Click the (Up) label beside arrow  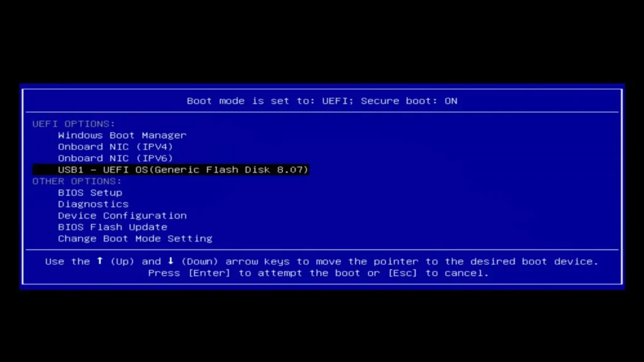(x=123, y=262)
